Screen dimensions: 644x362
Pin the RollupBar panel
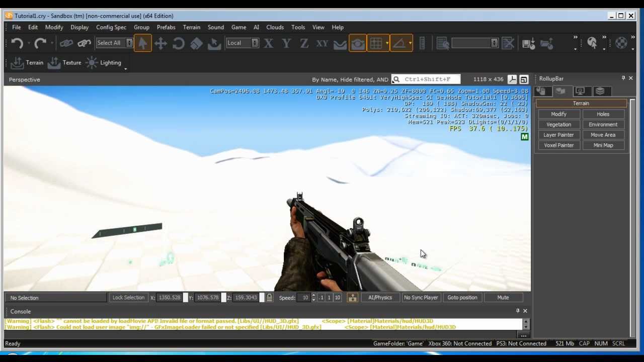click(x=623, y=78)
